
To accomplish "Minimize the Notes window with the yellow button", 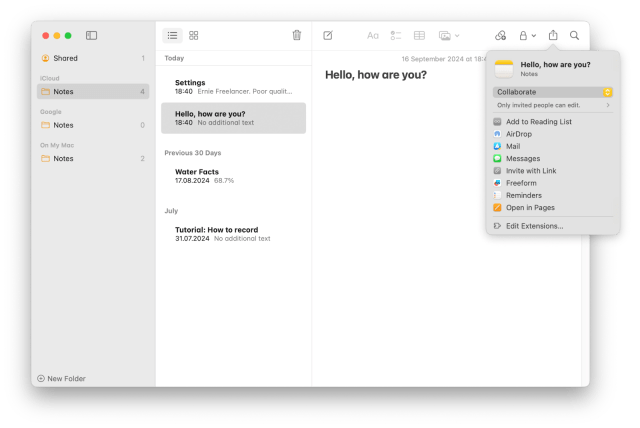I will [x=57, y=35].
